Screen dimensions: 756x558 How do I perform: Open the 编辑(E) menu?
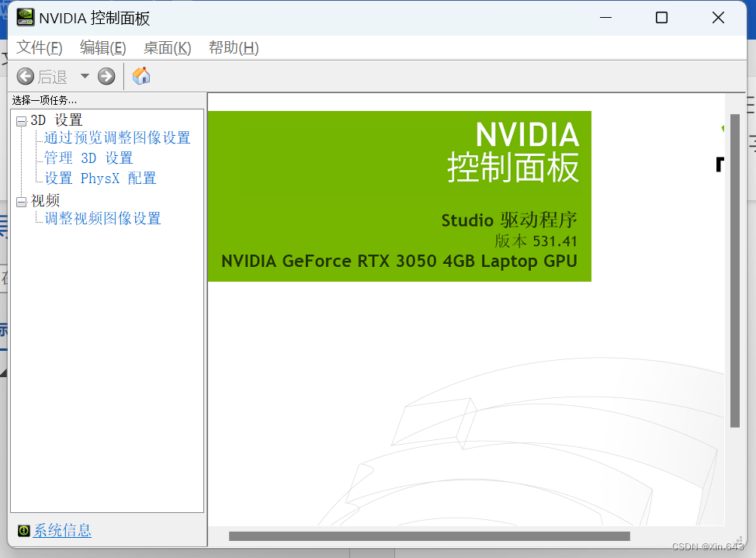coord(103,48)
